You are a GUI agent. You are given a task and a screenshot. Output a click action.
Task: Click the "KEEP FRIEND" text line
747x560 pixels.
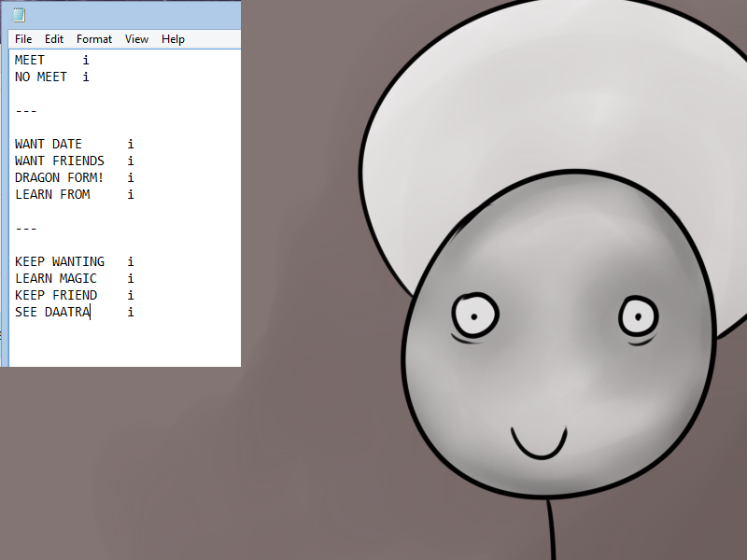(x=56, y=295)
